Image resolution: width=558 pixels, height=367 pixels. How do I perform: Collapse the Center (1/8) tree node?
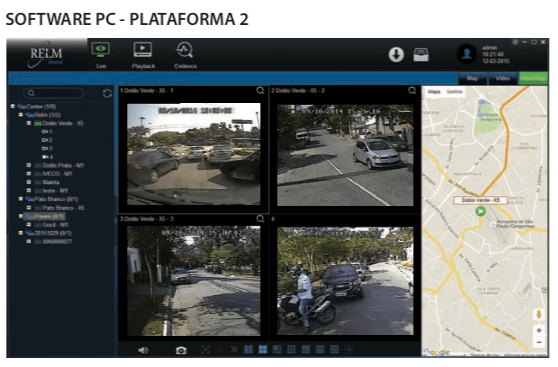[13, 106]
